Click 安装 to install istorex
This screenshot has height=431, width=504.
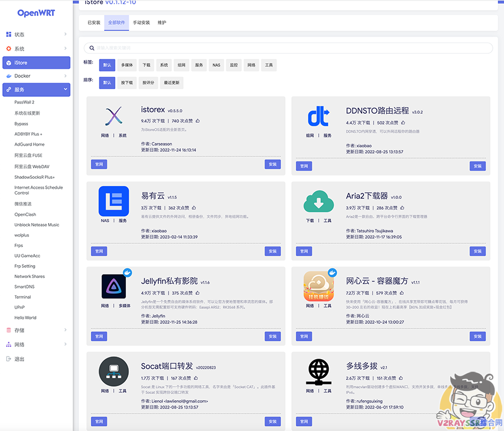click(x=273, y=164)
